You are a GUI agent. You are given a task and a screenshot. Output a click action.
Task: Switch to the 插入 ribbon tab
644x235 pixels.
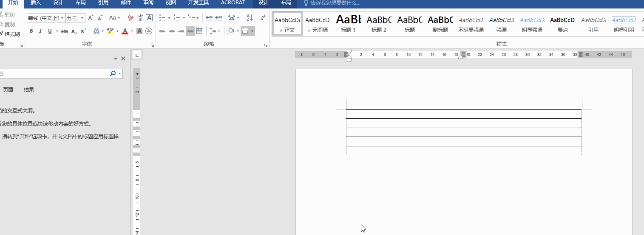point(36,3)
